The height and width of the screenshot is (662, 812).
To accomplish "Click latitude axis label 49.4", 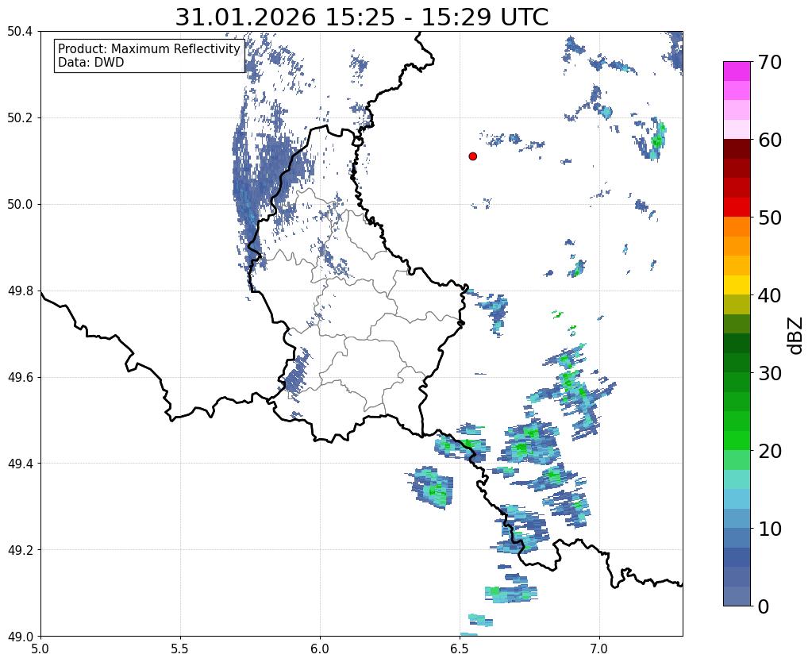I will point(20,464).
